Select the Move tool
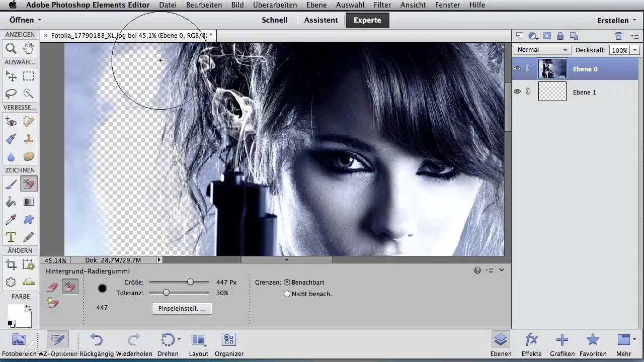Screen dimensions: 644x362 pos(11,76)
